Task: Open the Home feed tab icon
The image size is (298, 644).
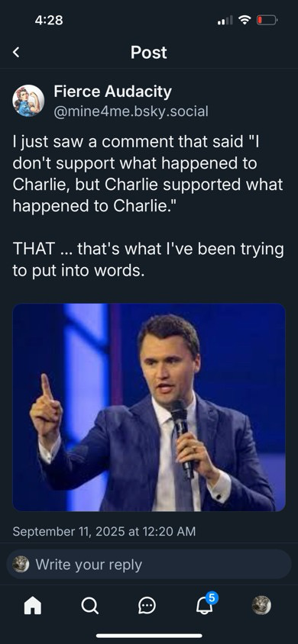Action: [x=32, y=605]
